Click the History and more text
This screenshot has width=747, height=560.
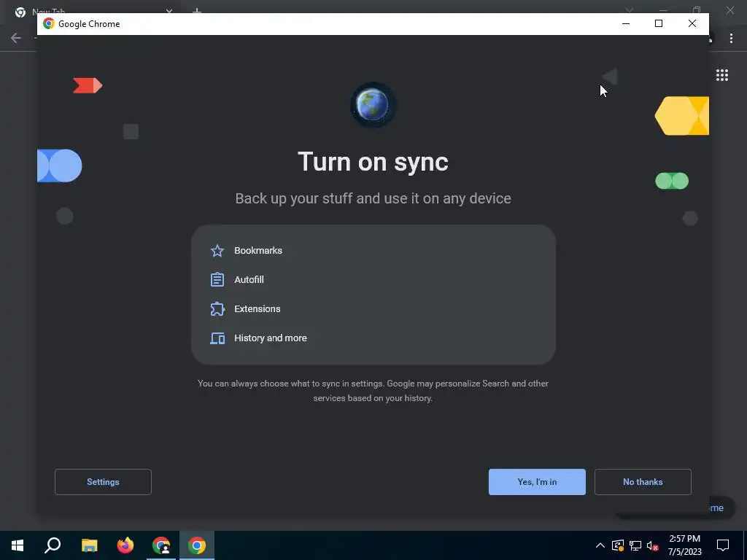[x=271, y=338]
